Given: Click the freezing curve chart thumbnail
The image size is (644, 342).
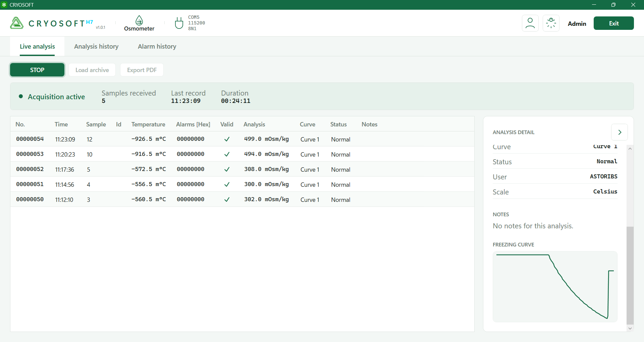Looking at the screenshot, I should pos(555,287).
